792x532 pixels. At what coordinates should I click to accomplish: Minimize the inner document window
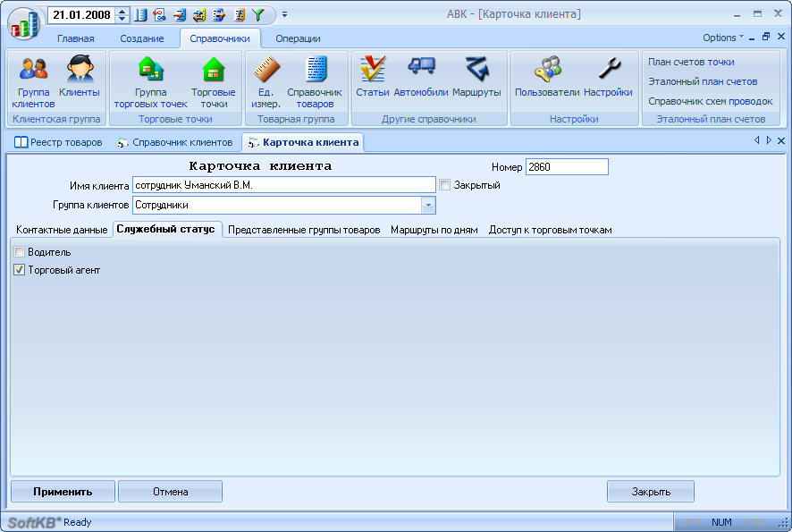pyautogui.click(x=752, y=38)
